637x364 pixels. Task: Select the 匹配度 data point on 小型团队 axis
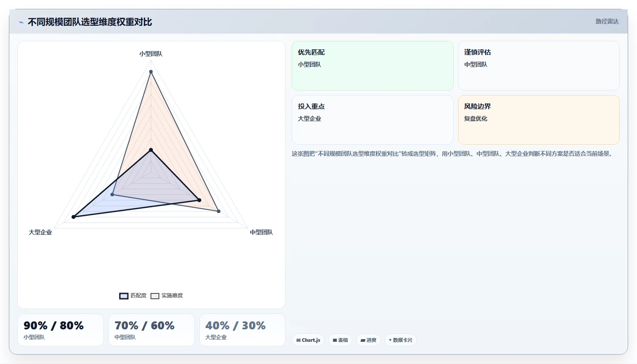[x=151, y=150]
